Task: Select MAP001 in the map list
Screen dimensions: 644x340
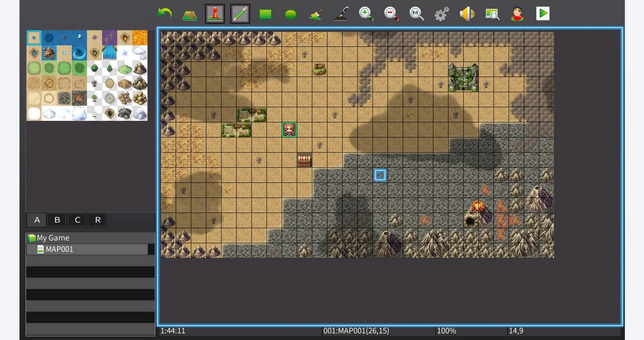Action: (x=60, y=249)
